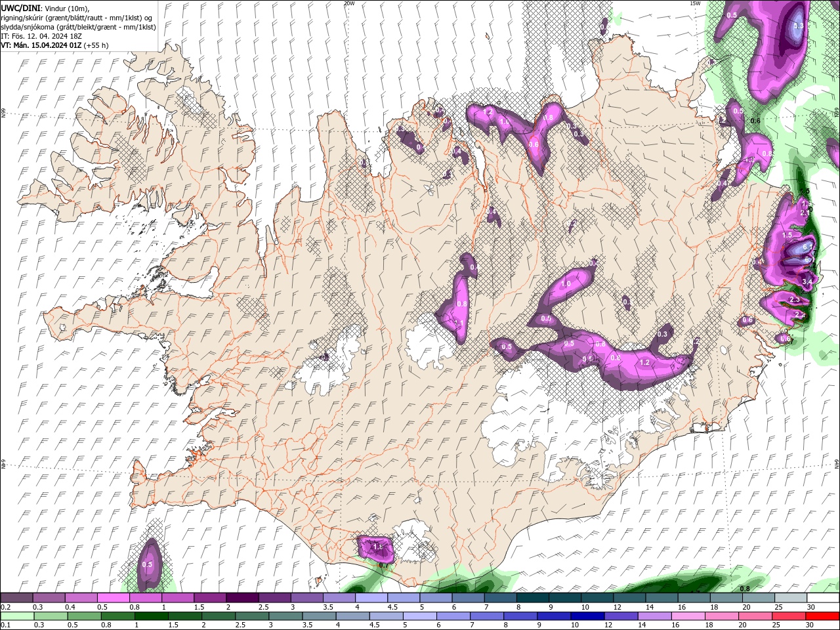Click the 5.3 precipitation value label
The image size is (840, 630).
798,26
